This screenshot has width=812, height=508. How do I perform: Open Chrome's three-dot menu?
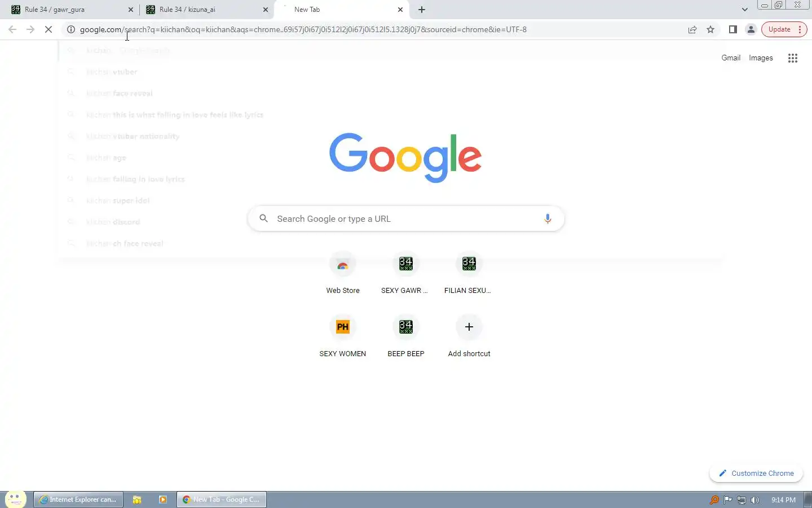pyautogui.click(x=800, y=29)
